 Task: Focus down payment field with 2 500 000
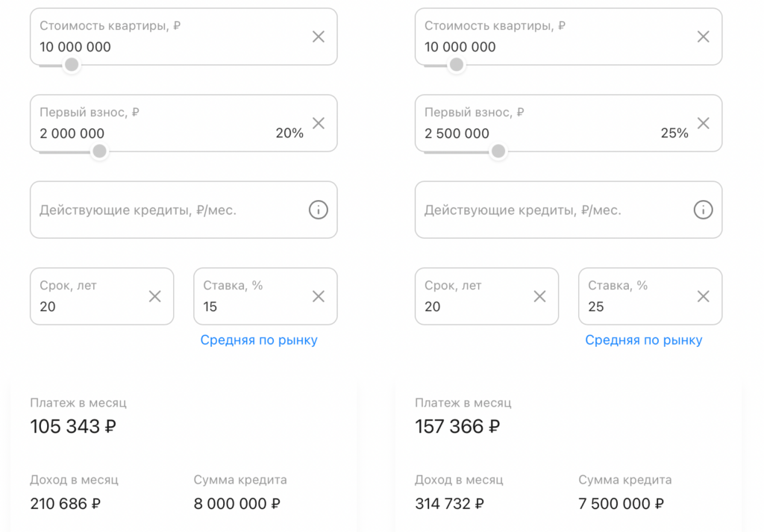[x=522, y=133]
